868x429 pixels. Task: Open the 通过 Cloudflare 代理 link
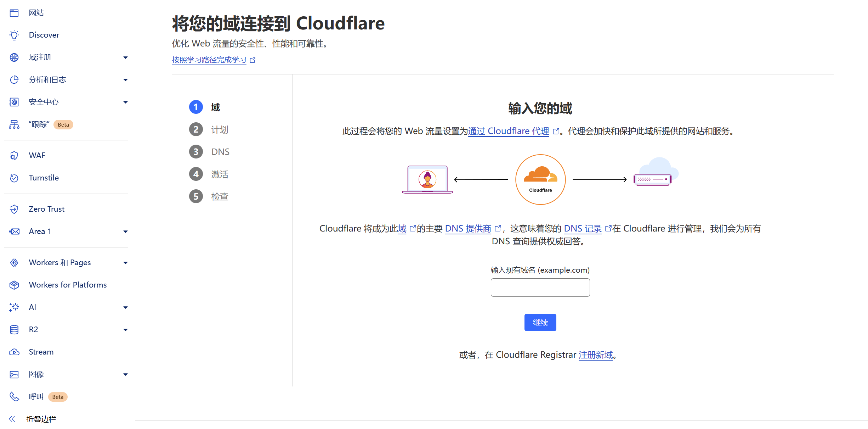pyautogui.click(x=509, y=131)
